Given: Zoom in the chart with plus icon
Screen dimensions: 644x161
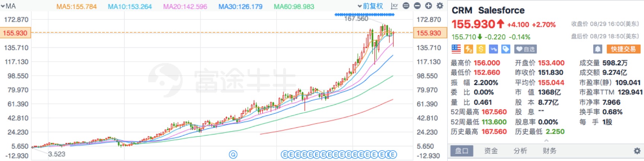Looking at the screenshot, I should [x=428, y=6].
